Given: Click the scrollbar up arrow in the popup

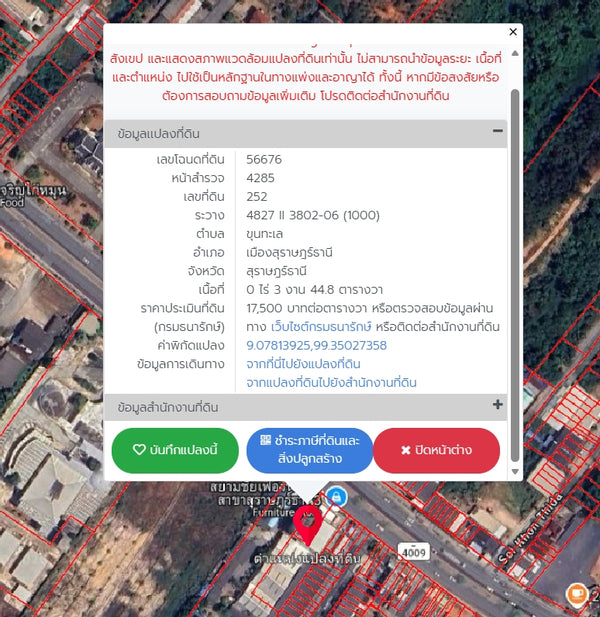Looking at the screenshot, I should point(515,53).
